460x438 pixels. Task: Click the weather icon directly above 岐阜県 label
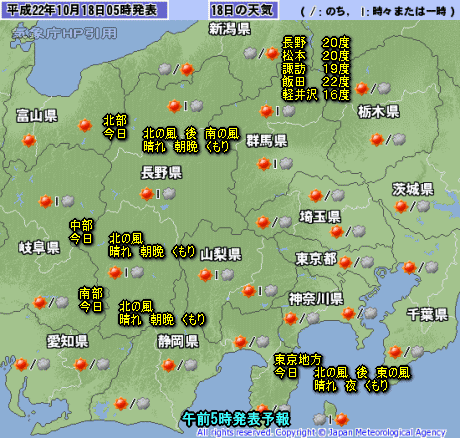tap(56, 201)
